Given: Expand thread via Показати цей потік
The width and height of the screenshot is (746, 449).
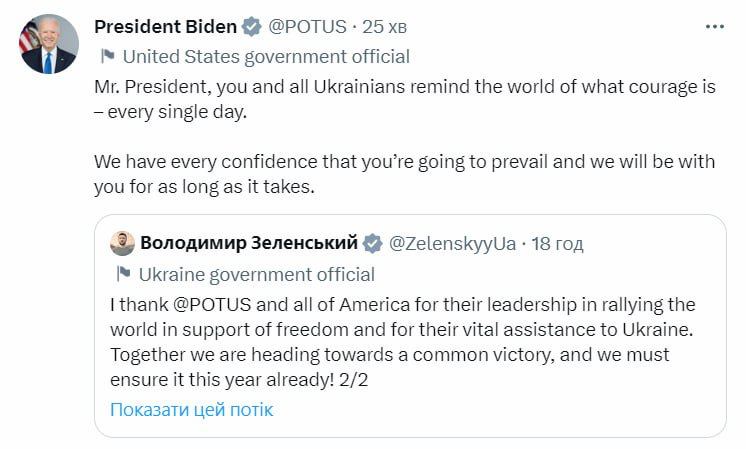Looking at the screenshot, I should [191, 409].
